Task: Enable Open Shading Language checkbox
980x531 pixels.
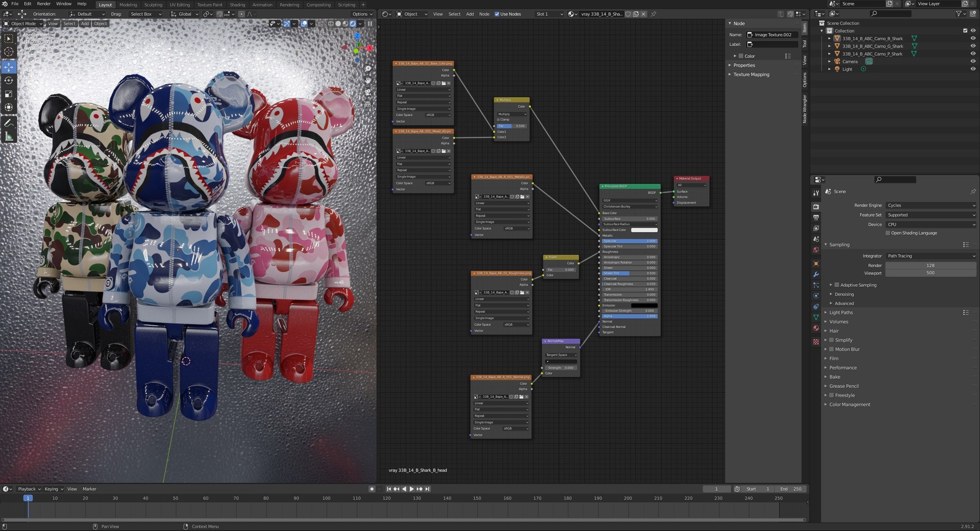Action: (x=888, y=233)
